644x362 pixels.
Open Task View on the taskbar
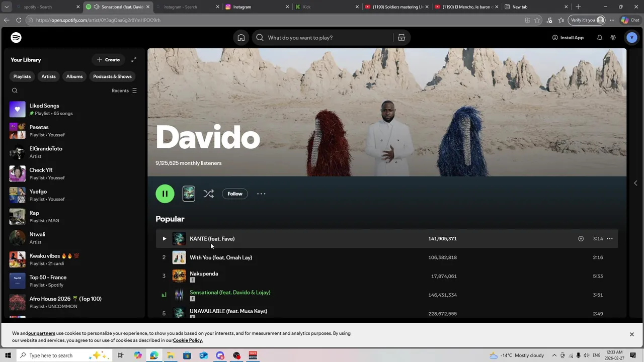click(121, 355)
